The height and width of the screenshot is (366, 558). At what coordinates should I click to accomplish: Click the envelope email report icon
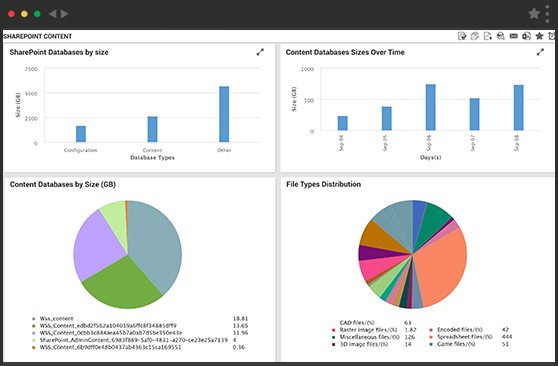pyautogui.click(x=514, y=36)
